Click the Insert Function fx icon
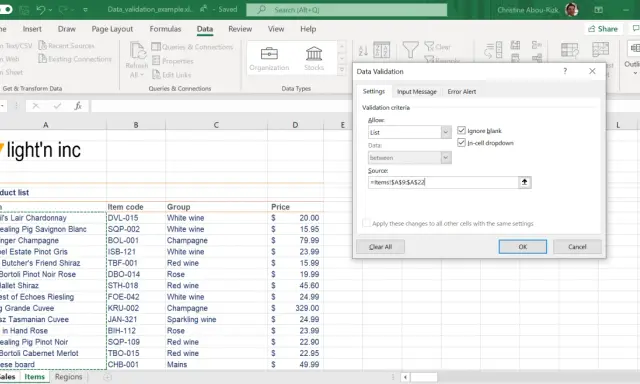 [78, 106]
